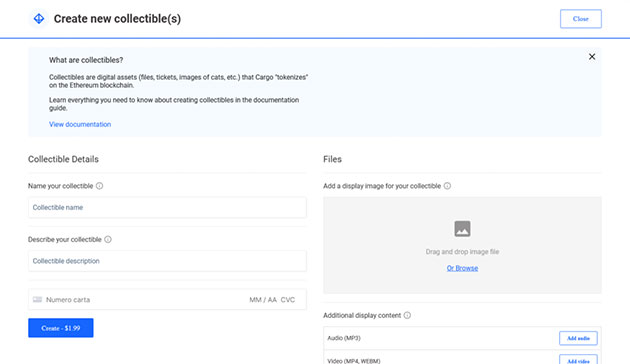The width and height of the screenshot is (630, 364).
Task: Click the Cargo diamond logo icon
Action: click(39, 18)
